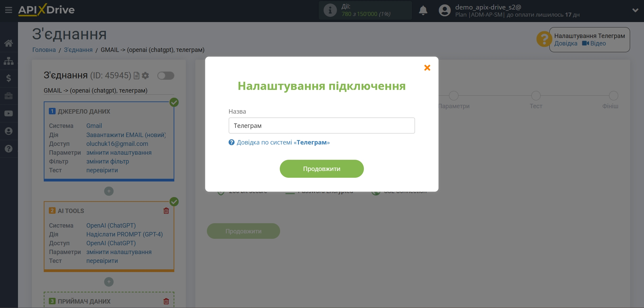Open the home icon in sidebar
Image resolution: width=644 pixels, height=308 pixels.
[x=8, y=43]
